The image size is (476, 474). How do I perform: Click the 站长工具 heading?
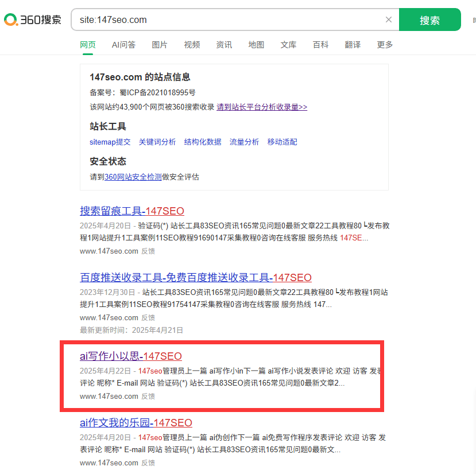[x=108, y=126]
